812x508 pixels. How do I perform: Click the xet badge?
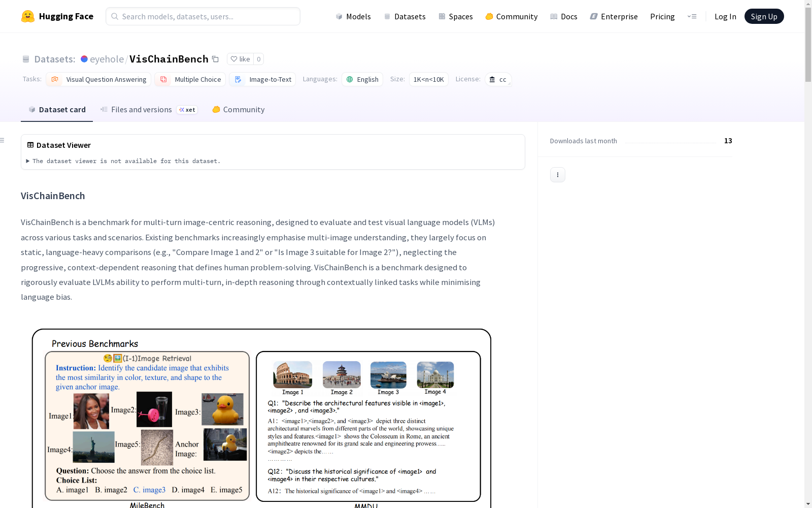[x=187, y=110]
